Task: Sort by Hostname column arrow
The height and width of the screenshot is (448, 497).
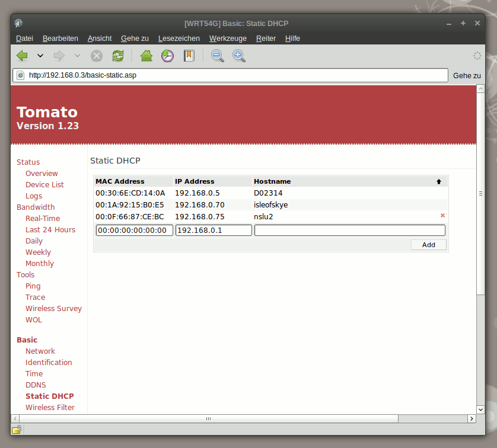Action: (439, 181)
